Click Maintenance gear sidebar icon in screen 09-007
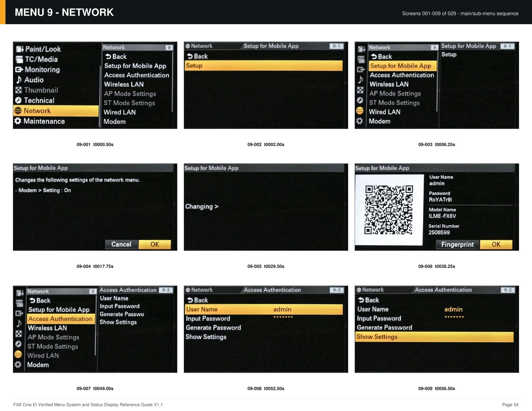The height and width of the screenshot is (411, 532). point(18,365)
